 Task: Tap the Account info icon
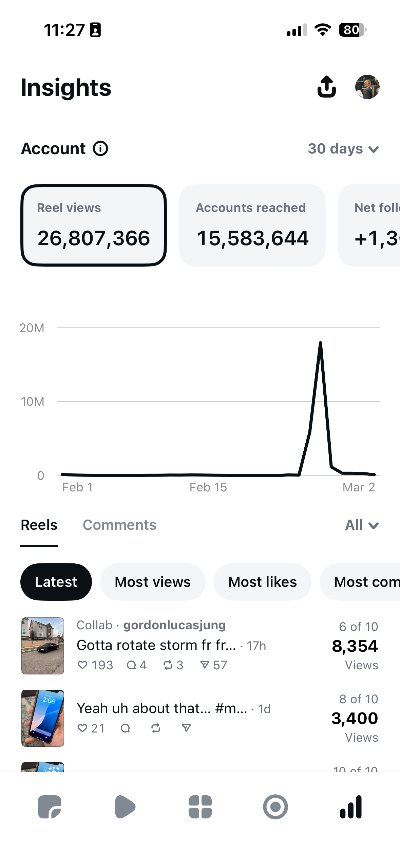click(100, 148)
